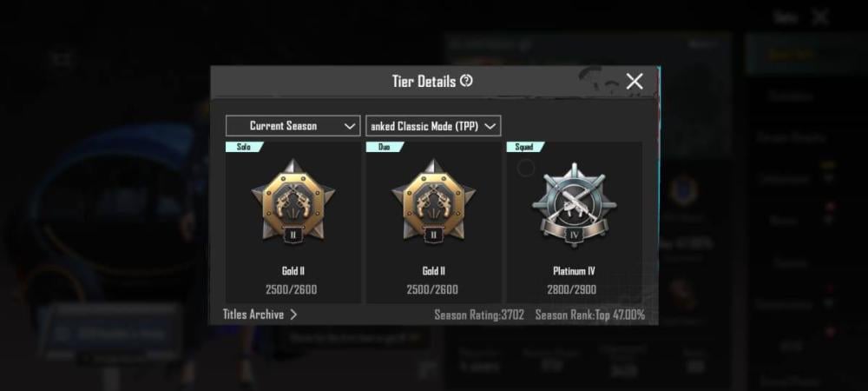
Task: Select the Solo Gold II star badge
Action: coord(293,202)
